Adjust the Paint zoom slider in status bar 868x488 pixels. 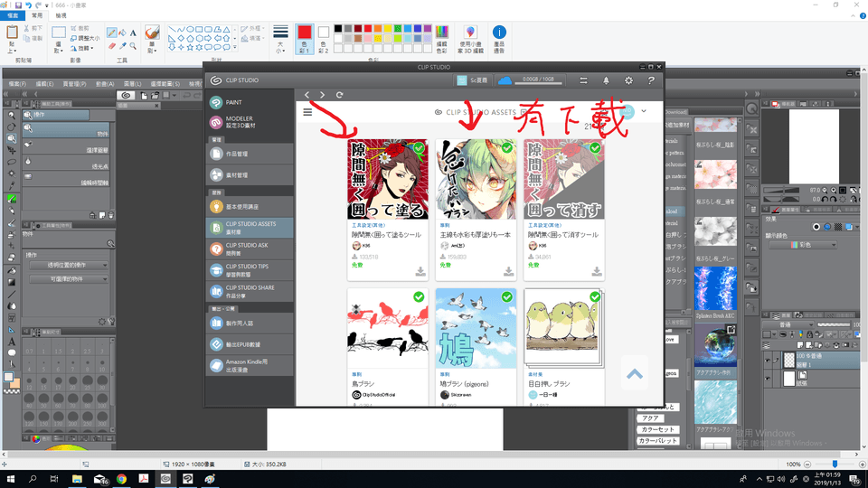point(835,465)
